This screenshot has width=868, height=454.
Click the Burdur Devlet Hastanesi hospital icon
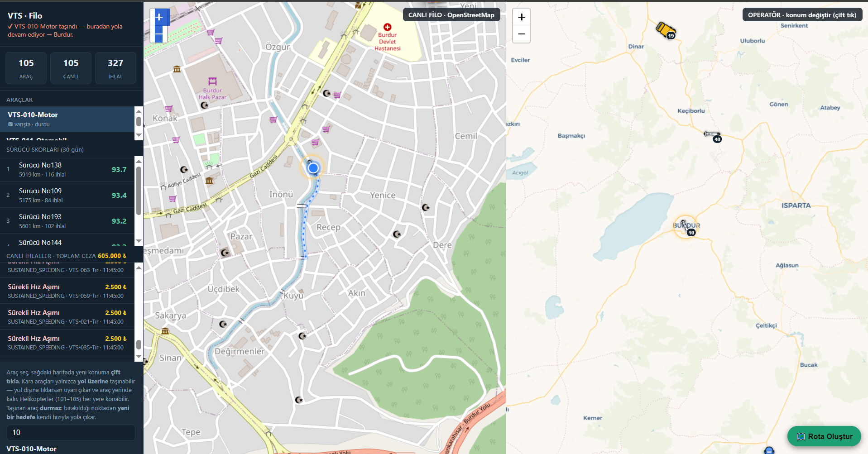tap(387, 27)
